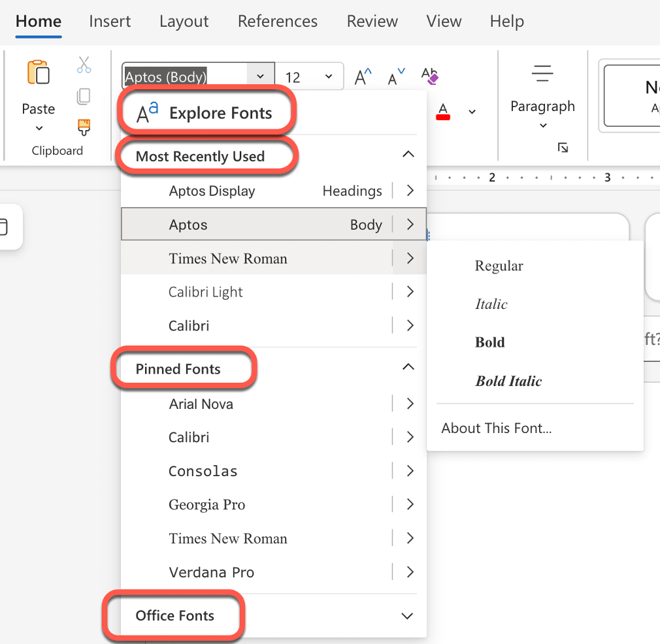Expand the Office Fonts section

tap(408, 616)
